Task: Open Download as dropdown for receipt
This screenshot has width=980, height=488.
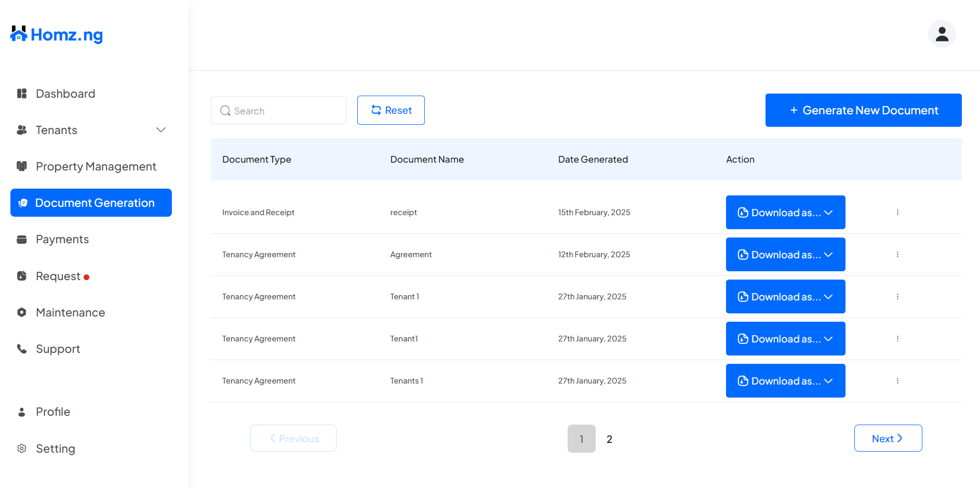Action: coord(785,213)
